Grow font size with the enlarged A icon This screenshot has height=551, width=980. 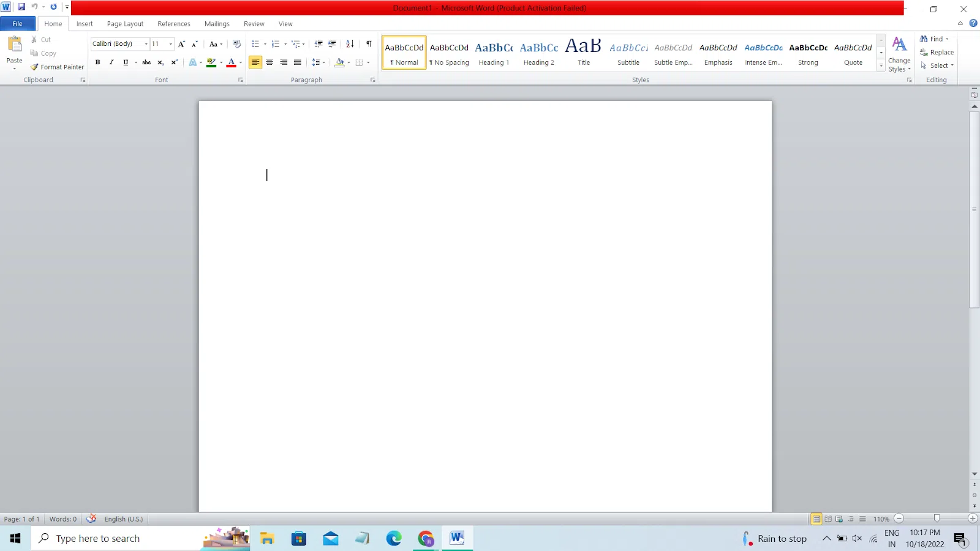coord(181,44)
